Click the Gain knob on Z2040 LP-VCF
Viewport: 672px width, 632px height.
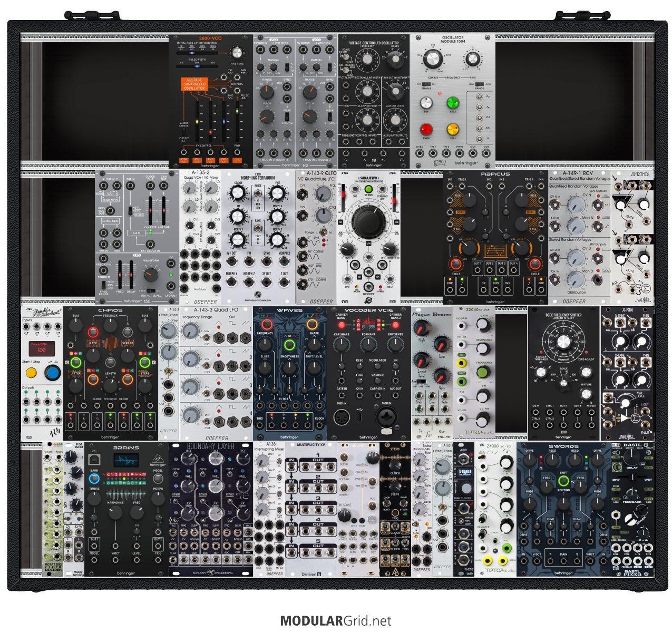click(x=483, y=325)
